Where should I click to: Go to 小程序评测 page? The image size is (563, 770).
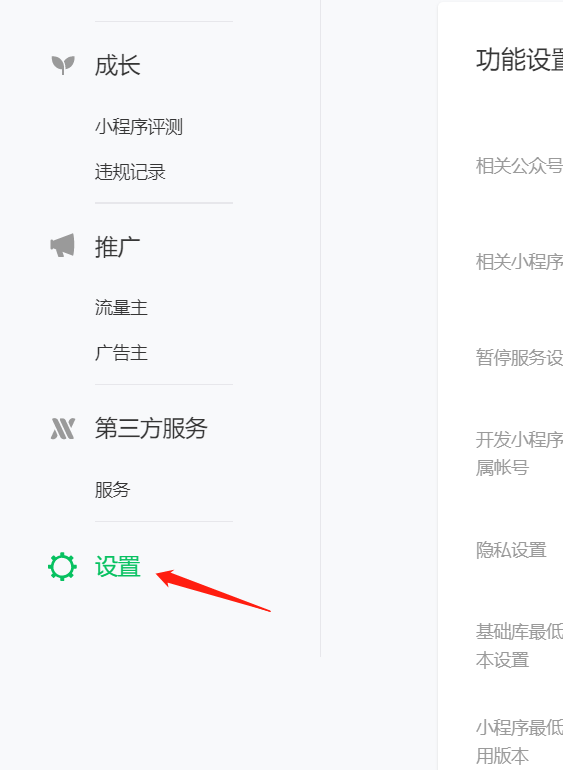(139, 127)
